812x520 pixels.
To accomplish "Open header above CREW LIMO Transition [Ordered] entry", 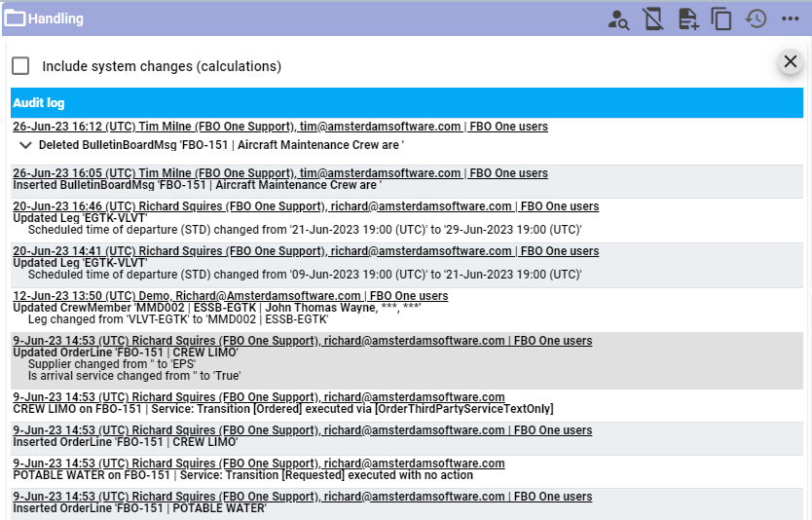I will [x=259, y=396].
